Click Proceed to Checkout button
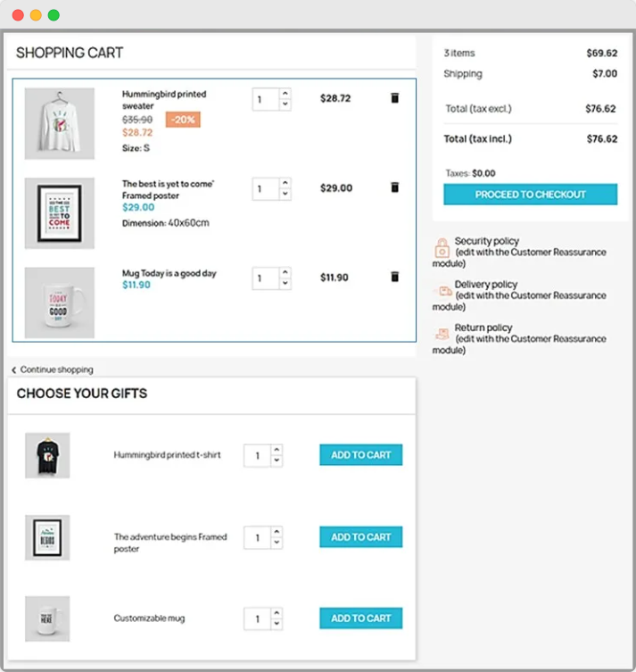Image resolution: width=636 pixels, height=672 pixels. click(x=530, y=195)
